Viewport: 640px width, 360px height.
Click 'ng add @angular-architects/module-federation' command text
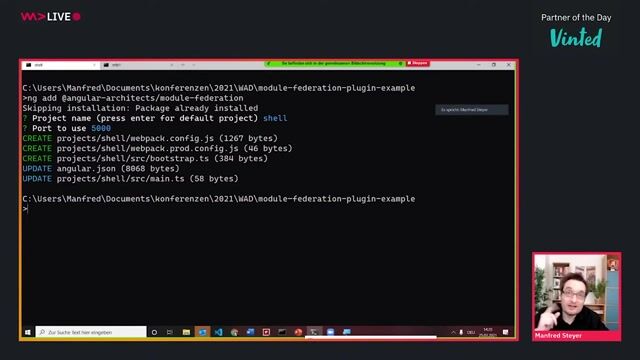point(135,98)
